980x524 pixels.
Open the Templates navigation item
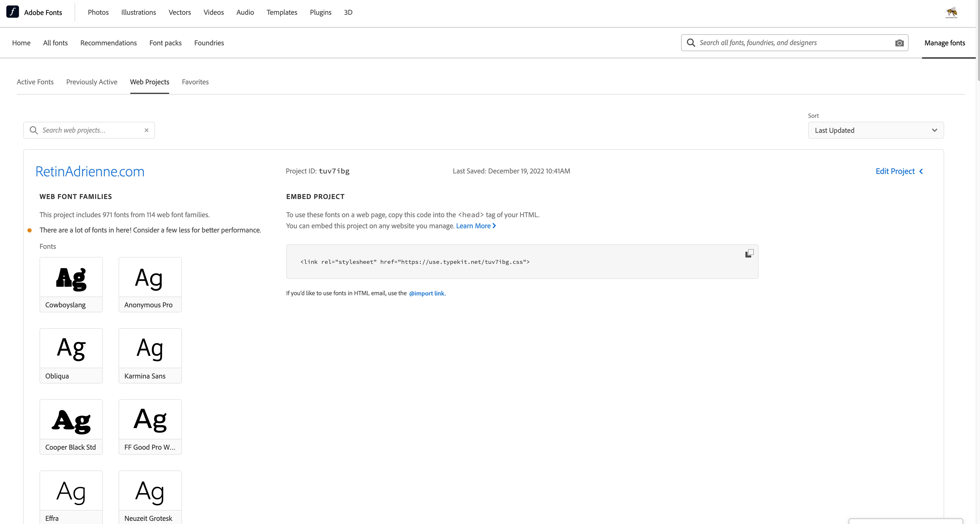[x=282, y=12]
